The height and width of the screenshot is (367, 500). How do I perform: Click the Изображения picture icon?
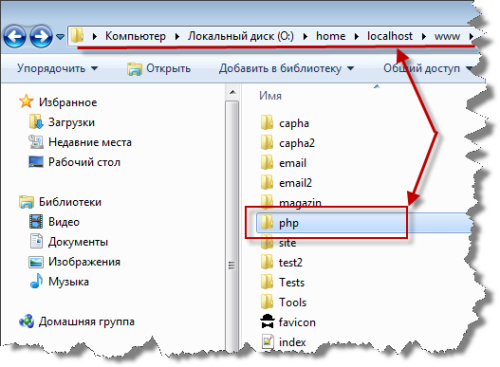click(x=36, y=262)
